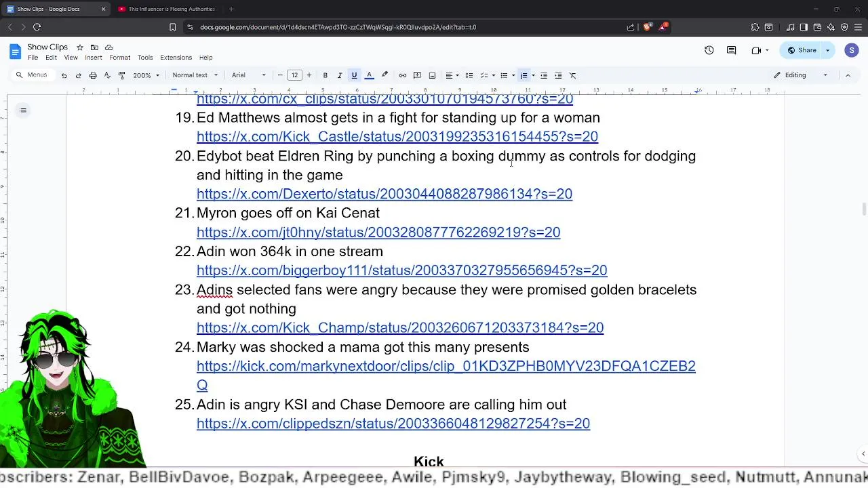Open the Arial font dropdown
868x488 pixels.
point(249,75)
